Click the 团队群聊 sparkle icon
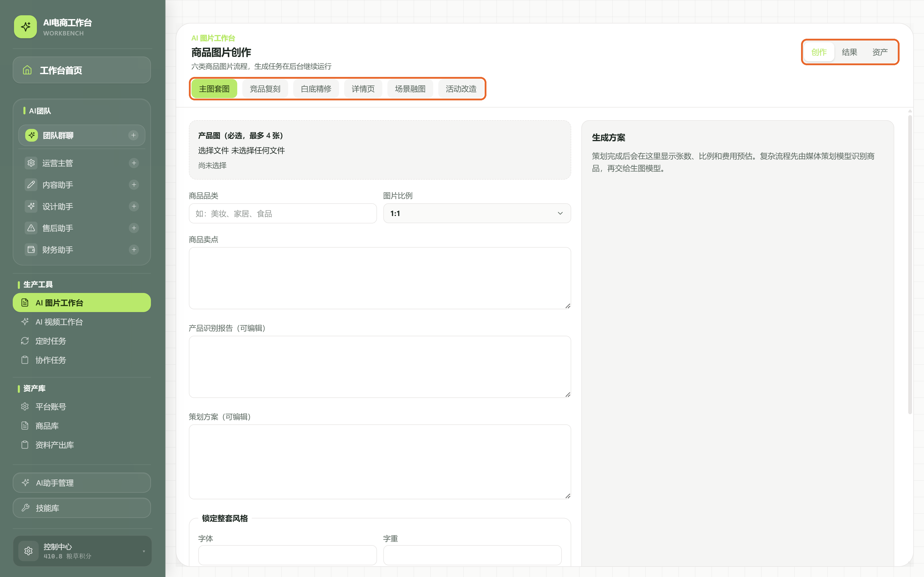 pyautogui.click(x=32, y=135)
